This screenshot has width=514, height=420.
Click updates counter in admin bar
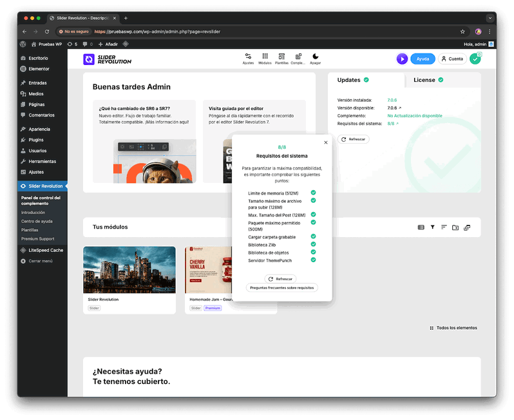(72, 44)
